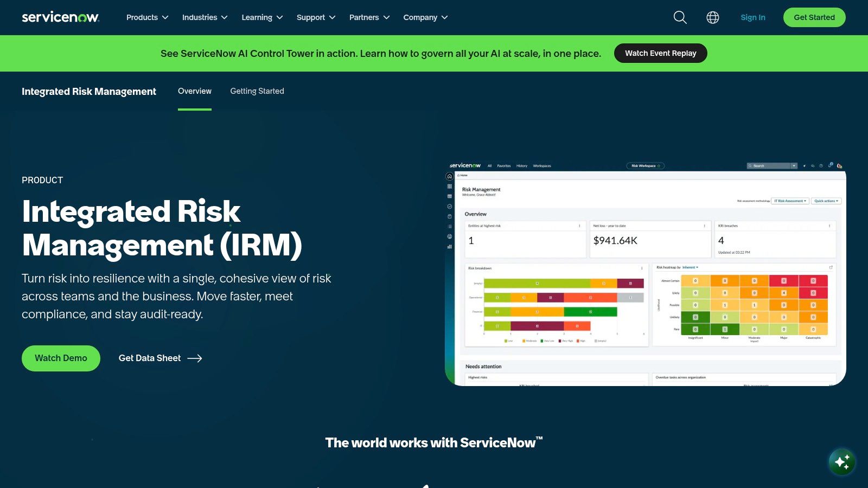The image size is (868, 488).
Task: Click the Get Started button
Action: [x=814, y=17]
